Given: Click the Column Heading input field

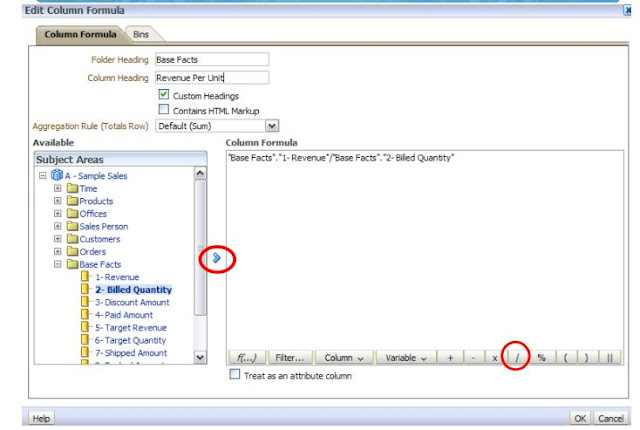Looking at the screenshot, I should coord(212,78).
